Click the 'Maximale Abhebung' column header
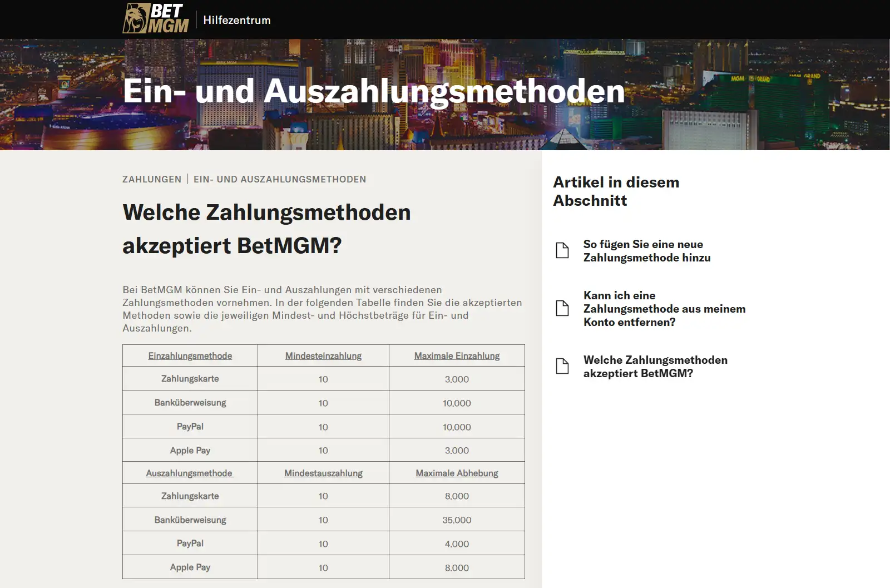Image resolution: width=890 pixels, height=588 pixels. pos(457,473)
